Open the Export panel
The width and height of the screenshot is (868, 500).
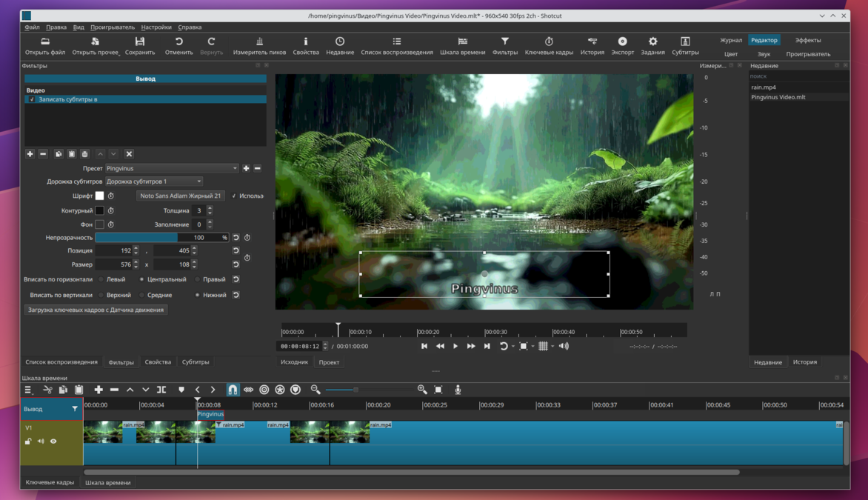[622, 46]
